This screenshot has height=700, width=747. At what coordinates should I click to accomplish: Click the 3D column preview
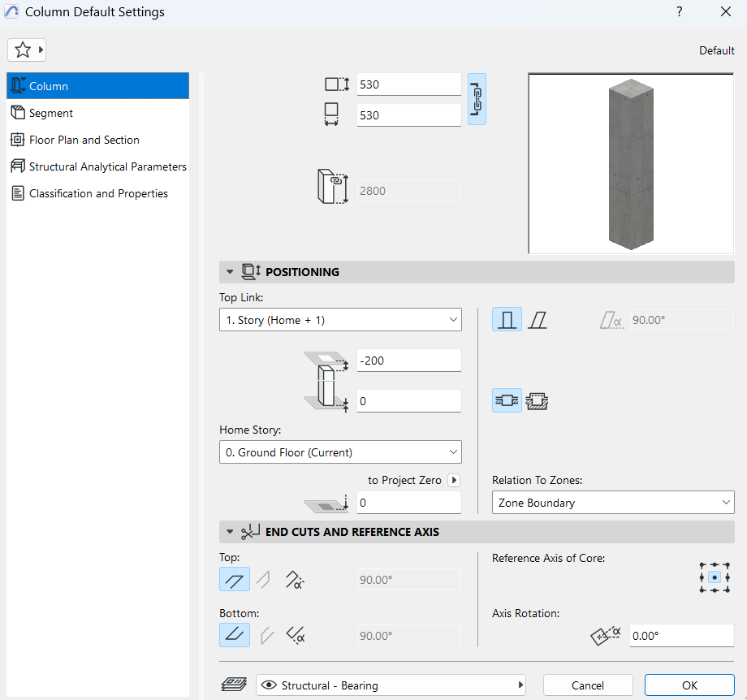(x=631, y=163)
